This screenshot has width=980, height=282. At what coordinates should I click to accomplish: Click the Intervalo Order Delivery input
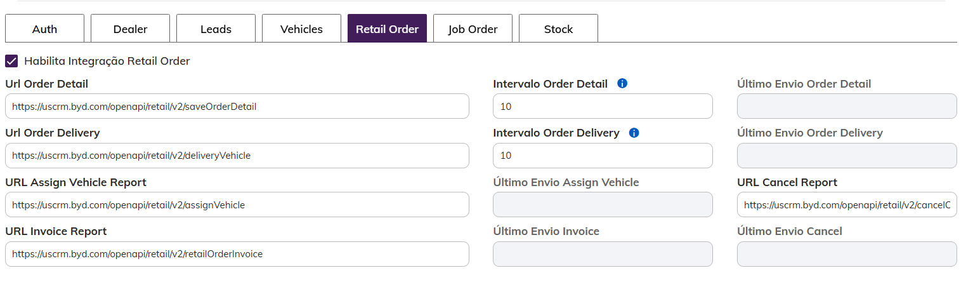(x=603, y=156)
